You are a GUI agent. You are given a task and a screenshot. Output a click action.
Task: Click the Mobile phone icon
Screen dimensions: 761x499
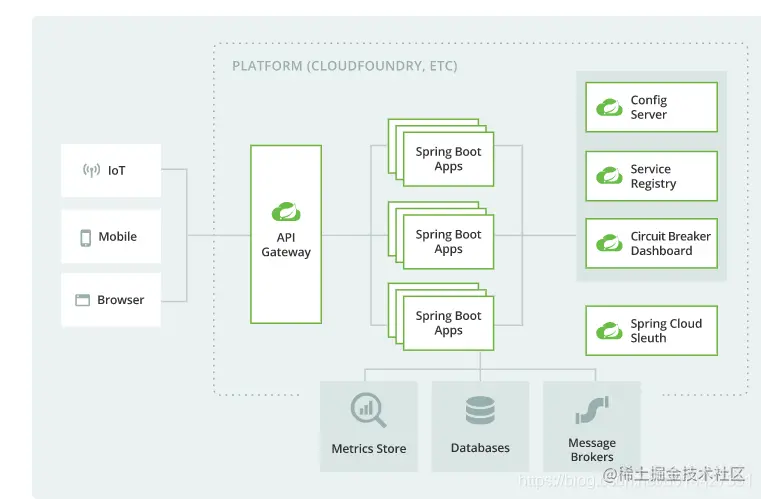(x=85, y=238)
